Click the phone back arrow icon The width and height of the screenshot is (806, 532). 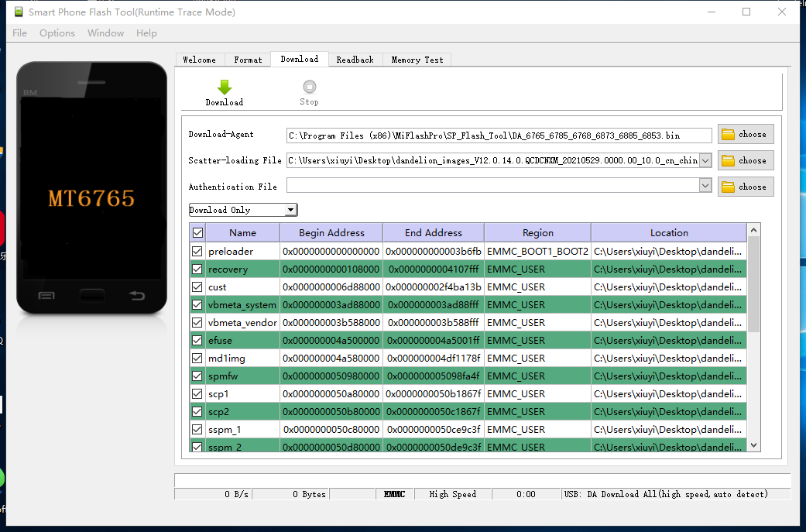[137, 295]
